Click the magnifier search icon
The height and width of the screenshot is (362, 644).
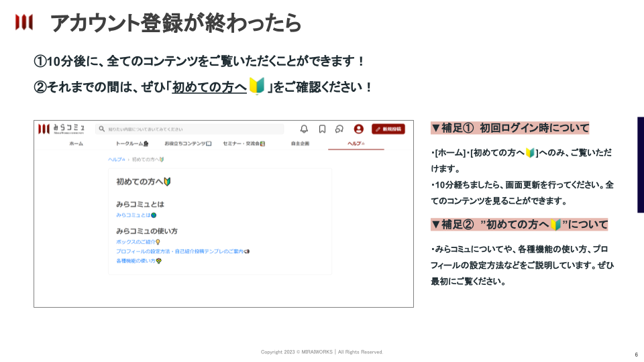coord(102,129)
